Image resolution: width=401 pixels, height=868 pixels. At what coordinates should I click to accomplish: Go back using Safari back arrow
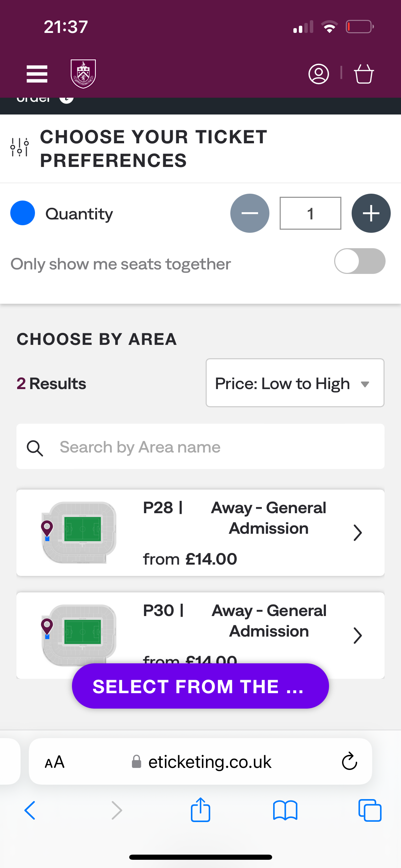(30, 810)
